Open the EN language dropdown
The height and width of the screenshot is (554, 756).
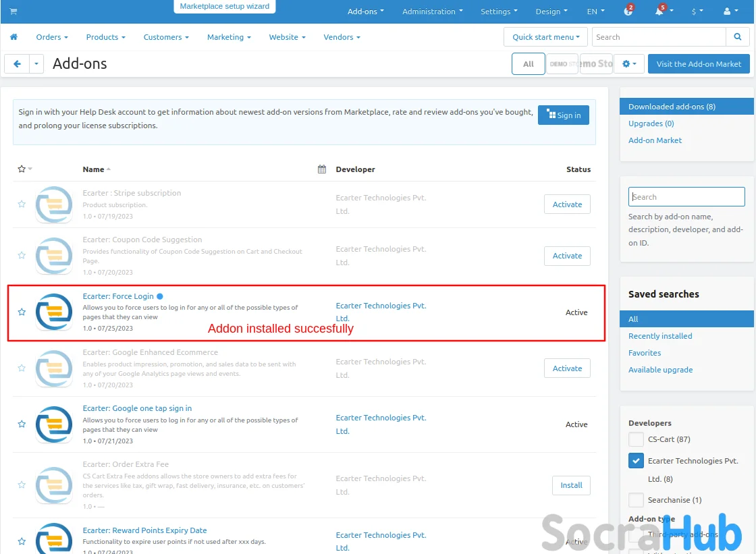(x=596, y=11)
